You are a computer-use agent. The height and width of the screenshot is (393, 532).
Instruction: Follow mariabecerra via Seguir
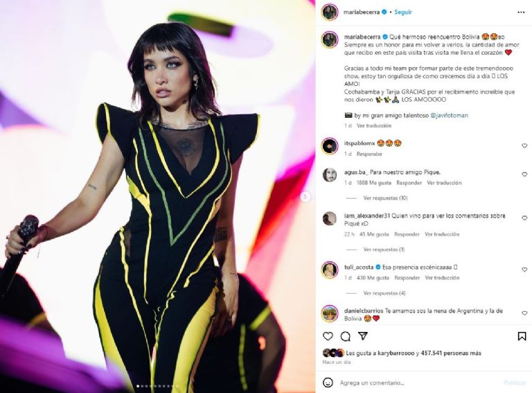pos(403,12)
